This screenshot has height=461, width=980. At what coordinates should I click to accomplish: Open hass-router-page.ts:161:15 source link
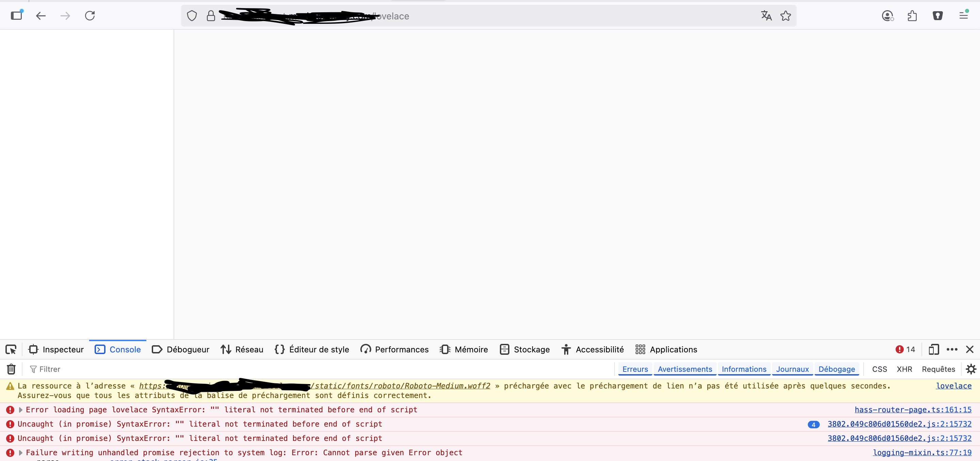click(913, 410)
